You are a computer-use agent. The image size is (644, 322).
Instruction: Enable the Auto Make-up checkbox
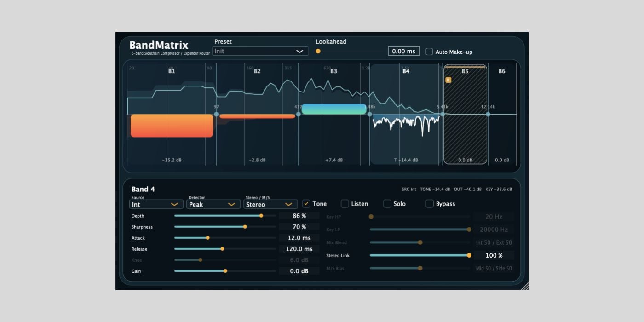[x=429, y=52]
